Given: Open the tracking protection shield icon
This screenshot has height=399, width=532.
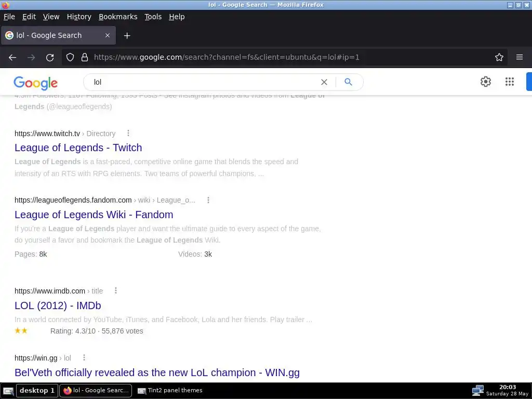Looking at the screenshot, I should pos(70,57).
